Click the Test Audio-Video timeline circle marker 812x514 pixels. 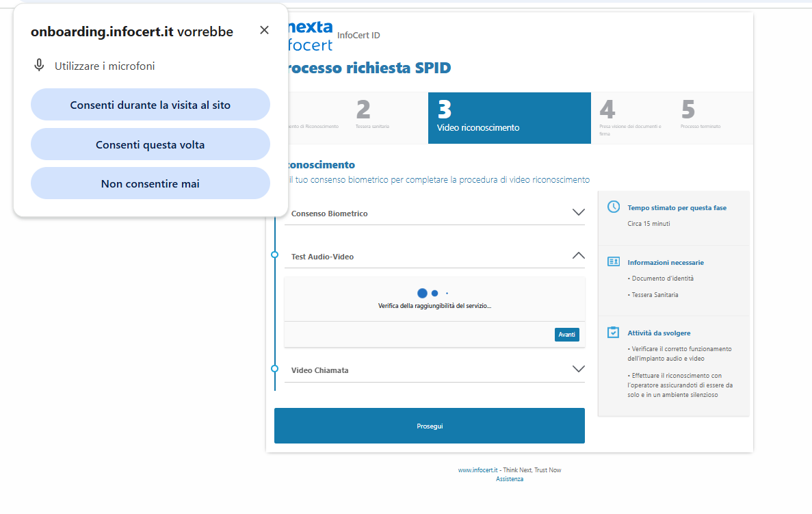(x=274, y=255)
